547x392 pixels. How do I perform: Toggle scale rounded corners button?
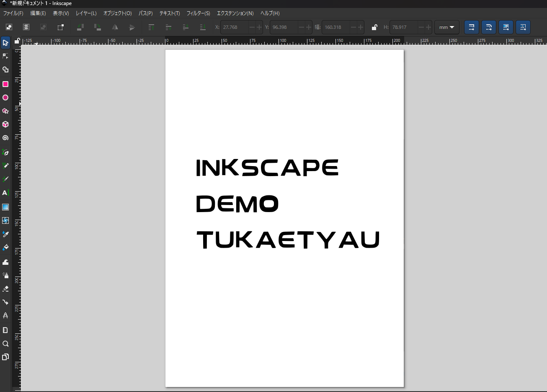489,27
